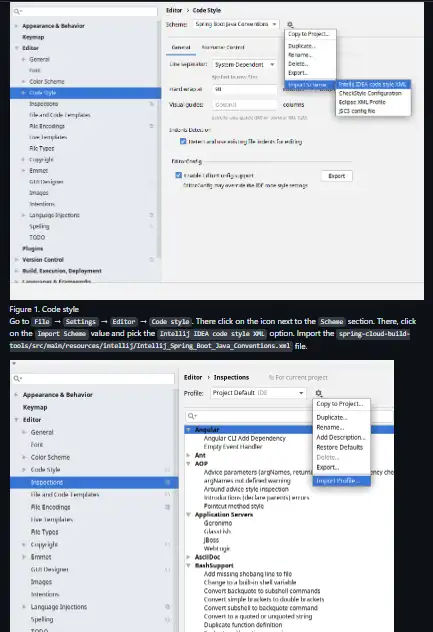Select 'Plugins' in the Code Style figure sidebar
Image resolution: width=433 pixels, height=632 pixels.
[x=33, y=249]
